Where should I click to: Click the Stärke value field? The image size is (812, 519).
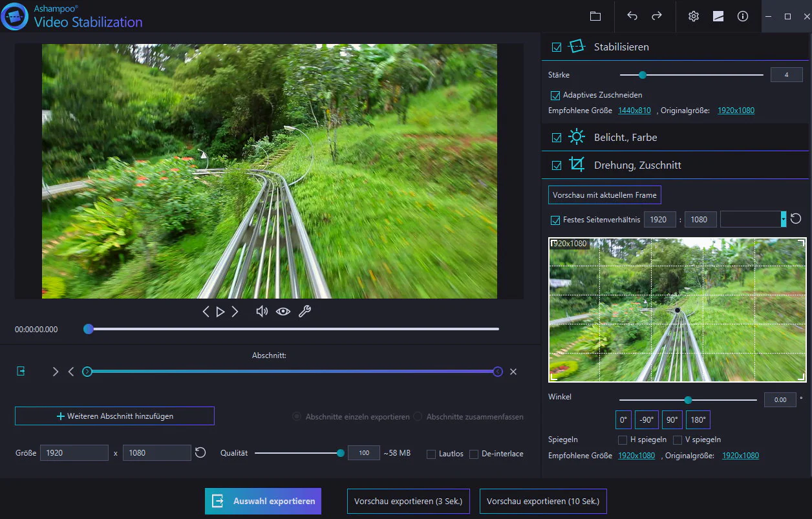(786, 75)
